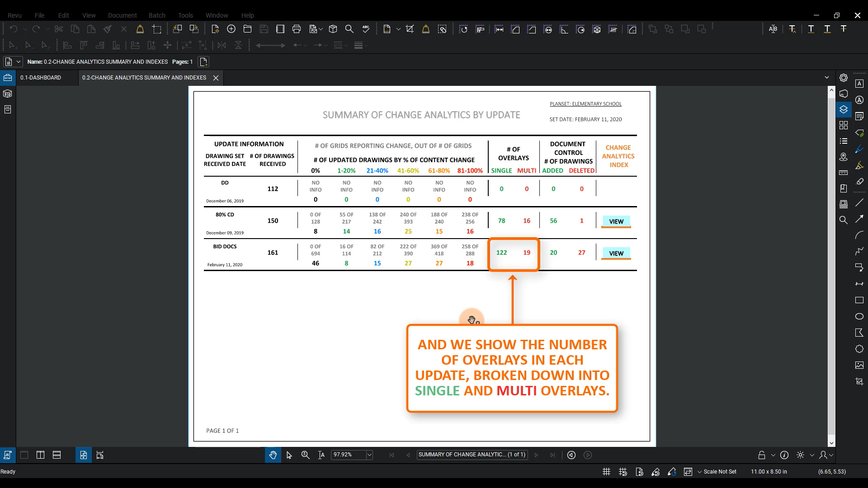Select the Pan hand tool

273,455
